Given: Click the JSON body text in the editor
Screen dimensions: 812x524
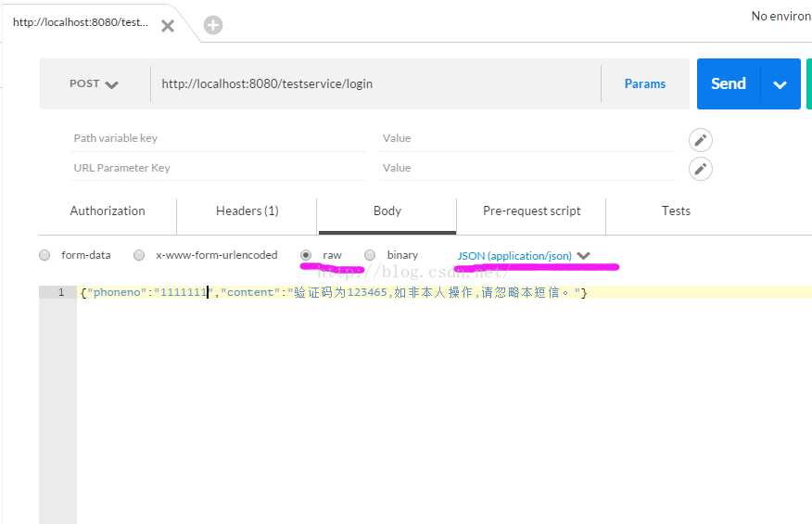Looking at the screenshot, I should (334, 292).
